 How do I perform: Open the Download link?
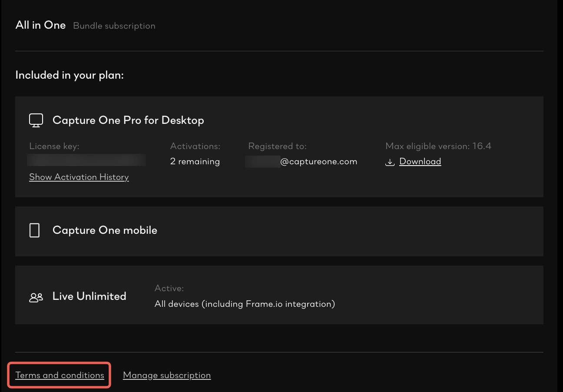click(420, 162)
